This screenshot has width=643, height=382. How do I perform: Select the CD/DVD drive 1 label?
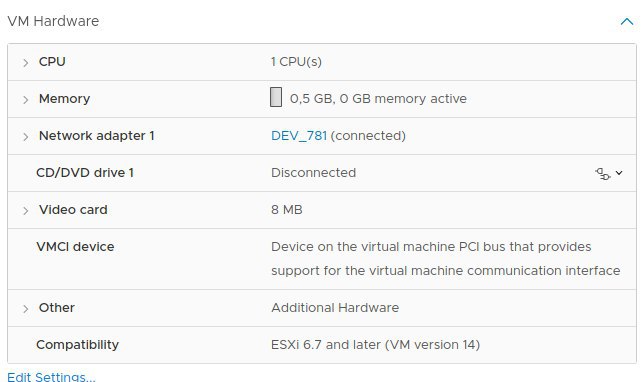(x=85, y=173)
